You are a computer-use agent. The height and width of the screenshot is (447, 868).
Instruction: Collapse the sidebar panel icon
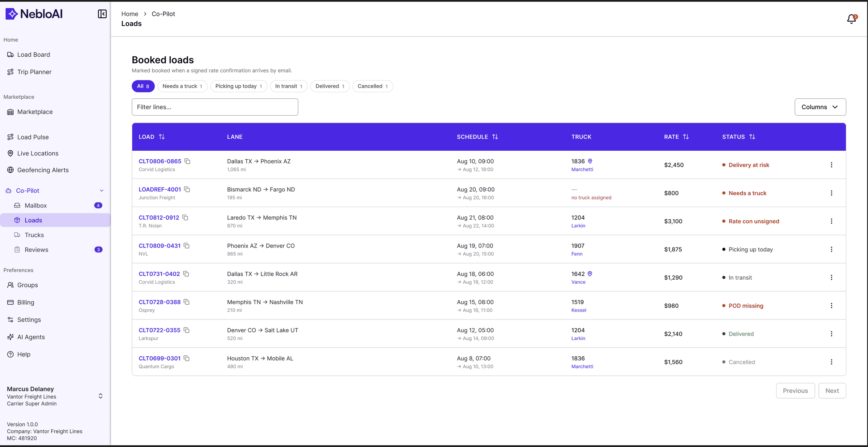click(102, 14)
